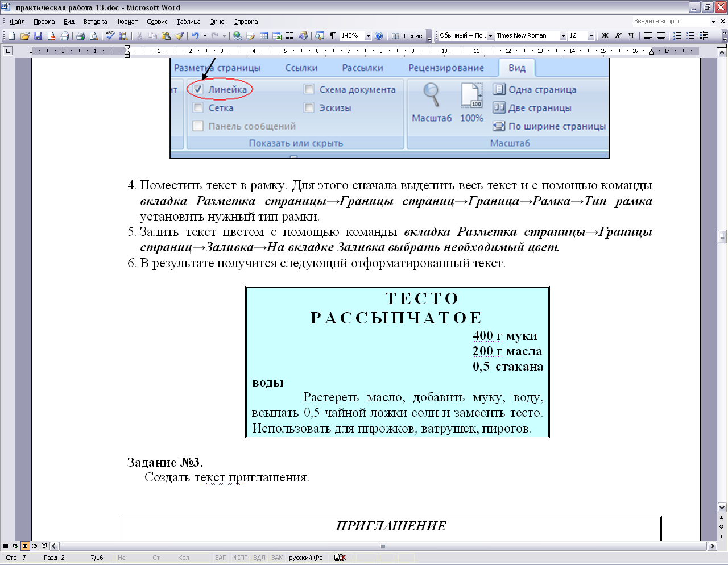
Task: Undo the last action
Action: [195, 36]
